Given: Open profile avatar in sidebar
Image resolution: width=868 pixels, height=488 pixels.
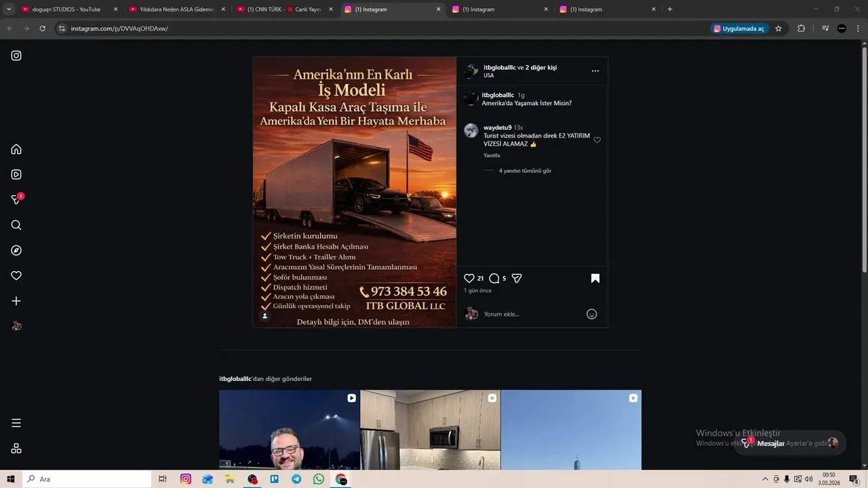Looking at the screenshot, I should pos(16,326).
